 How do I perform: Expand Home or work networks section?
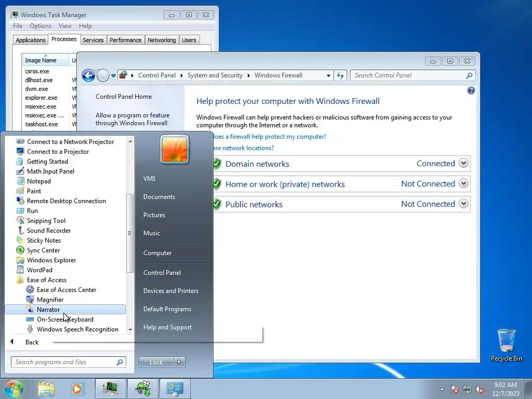tap(463, 183)
